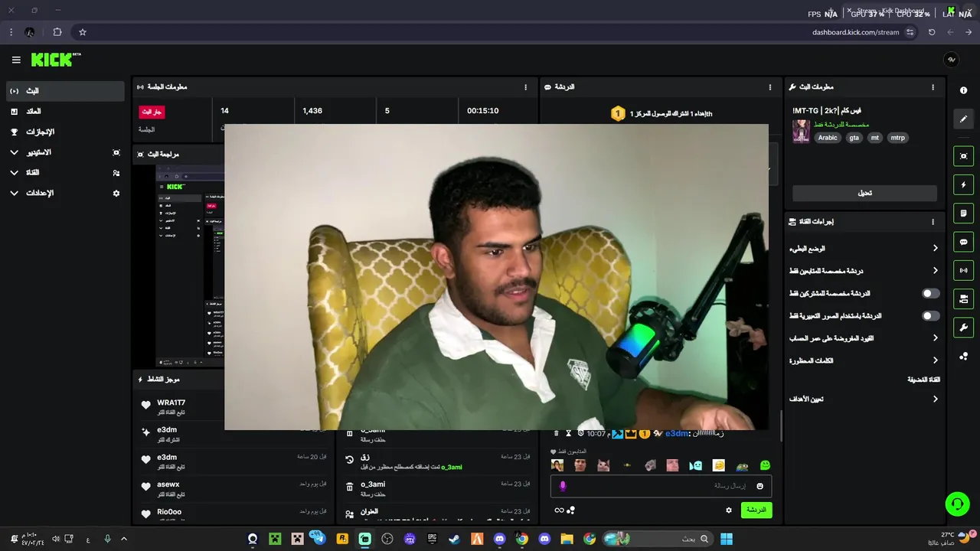Open channel actions panel three-dot menu
Image resolution: width=980 pixels, height=551 pixels.
[933, 222]
